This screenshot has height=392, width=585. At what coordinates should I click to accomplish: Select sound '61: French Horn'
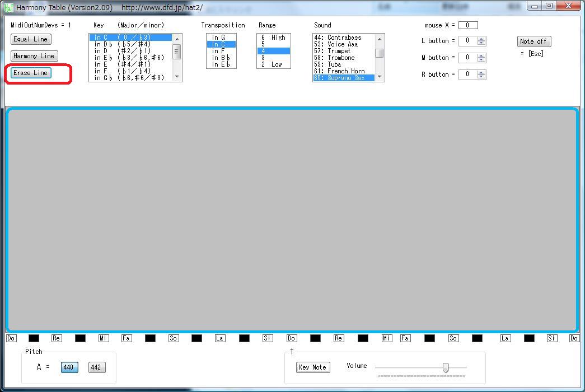click(344, 71)
